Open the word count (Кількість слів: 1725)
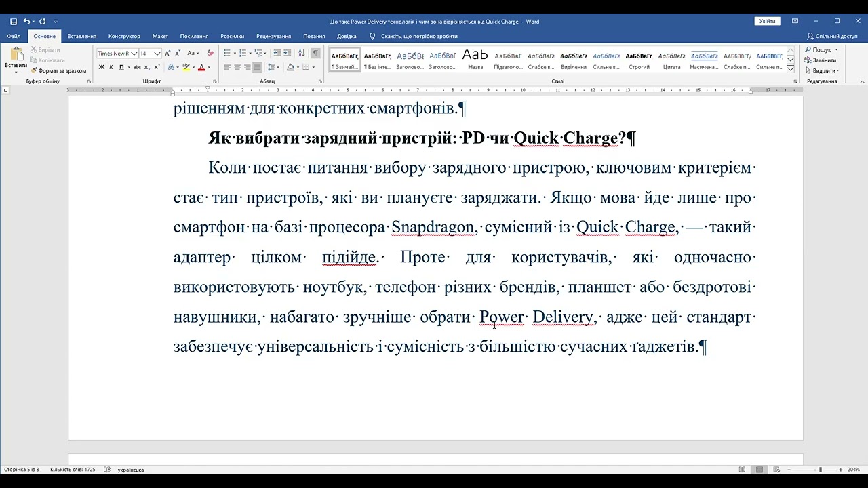 click(x=73, y=470)
